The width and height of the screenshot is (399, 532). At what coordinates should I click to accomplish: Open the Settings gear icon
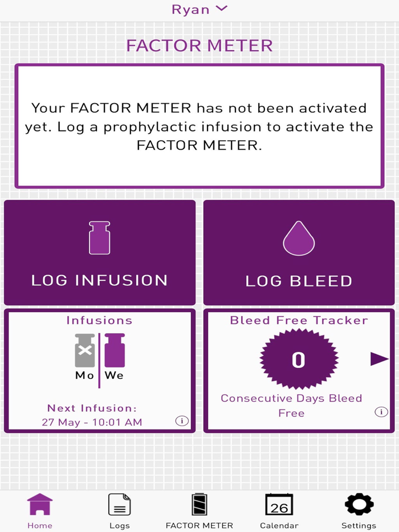tap(358, 504)
